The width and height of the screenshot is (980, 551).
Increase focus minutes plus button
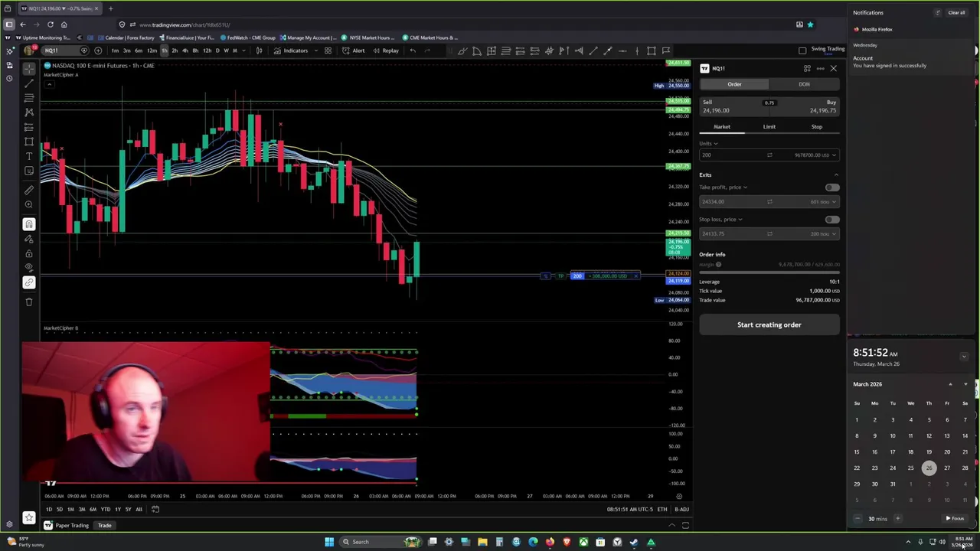[897, 519]
